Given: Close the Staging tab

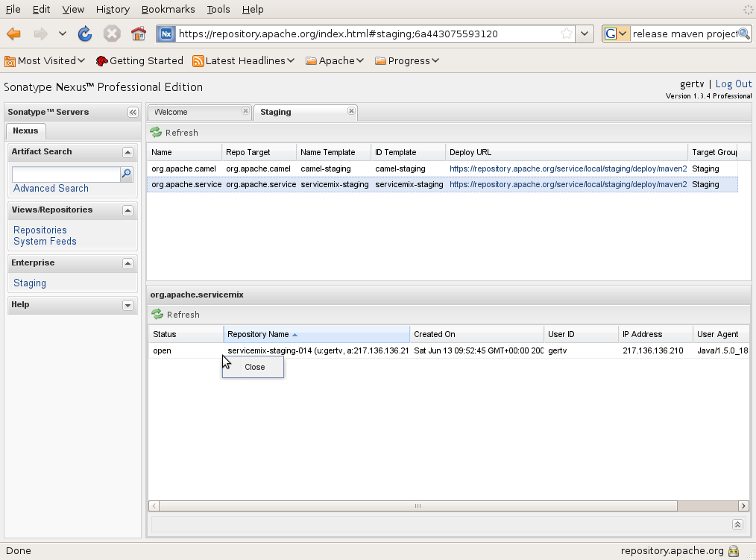Looking at the screenshot, I should pos(351,111).
